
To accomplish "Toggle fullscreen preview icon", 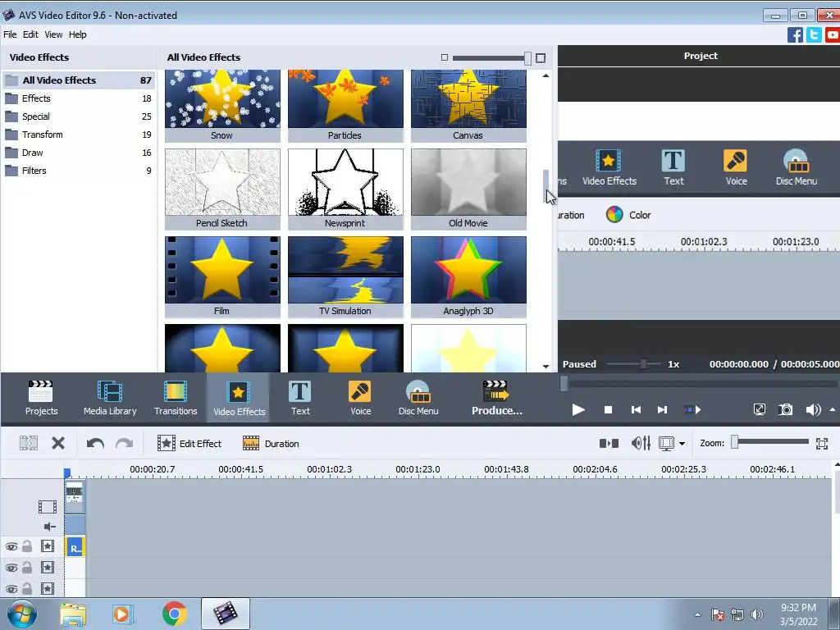I will 759,410.
